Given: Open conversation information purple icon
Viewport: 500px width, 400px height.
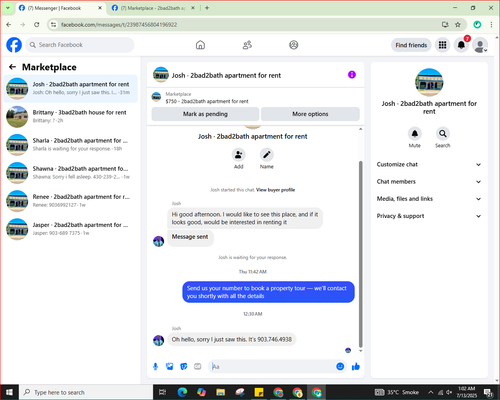Looking at the screenshot, I should click(352, 75).
